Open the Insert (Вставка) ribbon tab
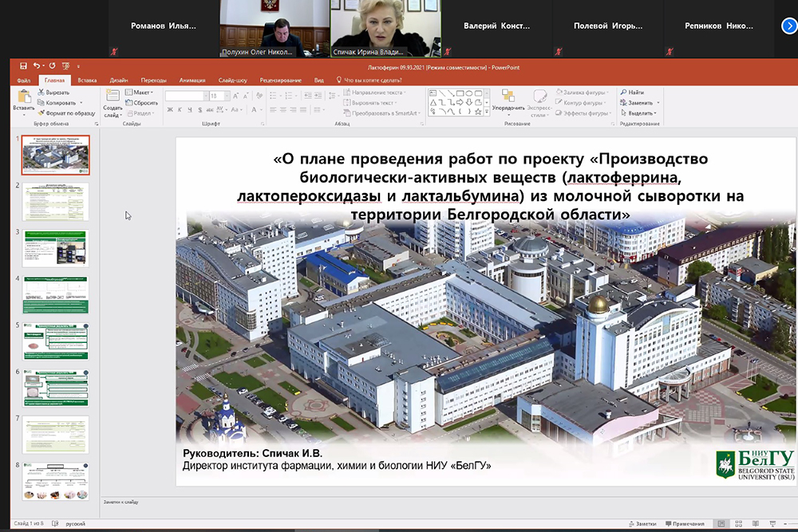The image size is (798, 532). [x=88, y=81]
